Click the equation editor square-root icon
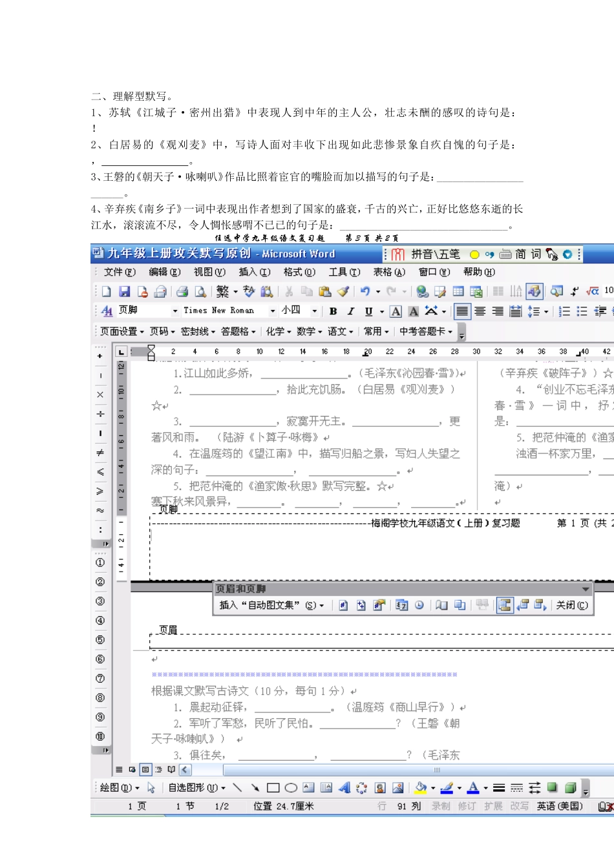614x868 pixels. pyautogui.click(x=593, y=292)
